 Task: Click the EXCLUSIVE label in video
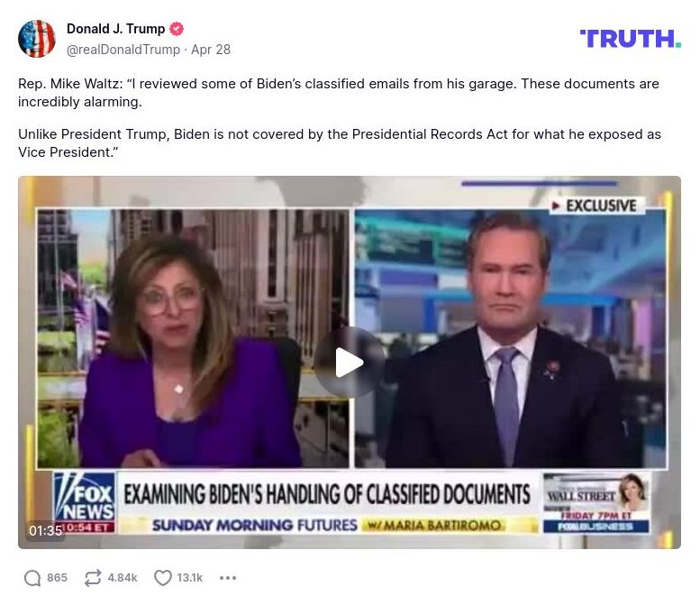coord(597,206)
